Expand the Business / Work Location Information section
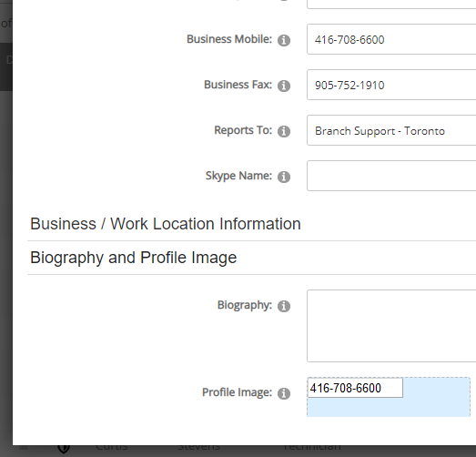The height and width of the screenshot is (457, 476). pyautogui.click(x=166, y=224)
